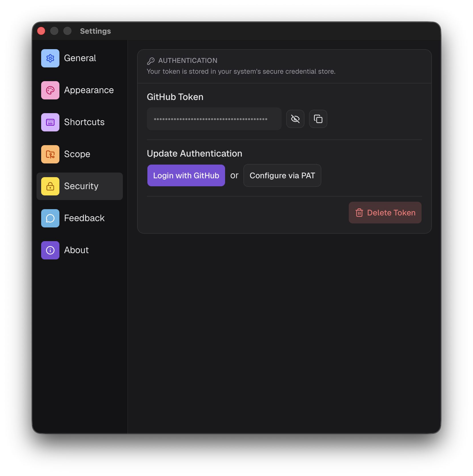Click the About info icon
This screenshot has width=473, height=476.
(50, 250)
